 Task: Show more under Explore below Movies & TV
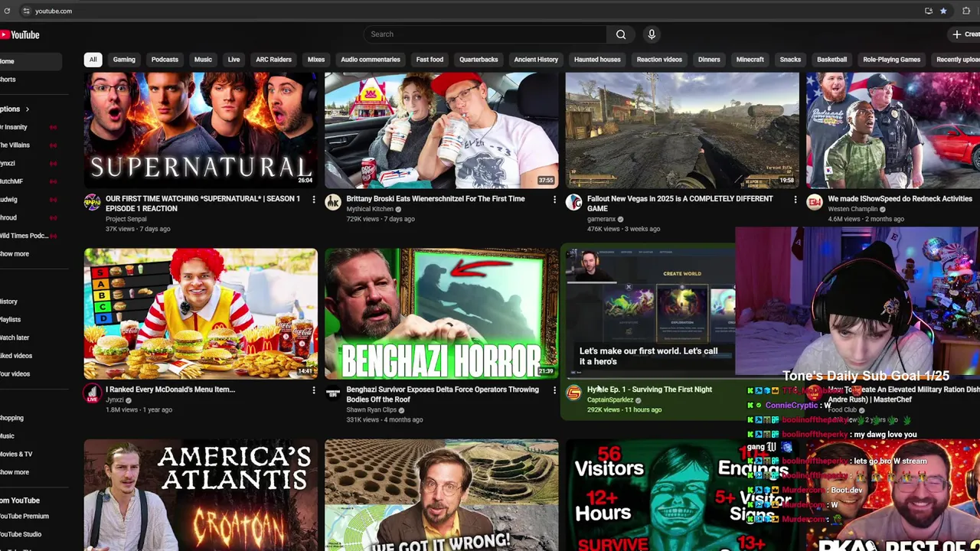[x=15, y=472]
